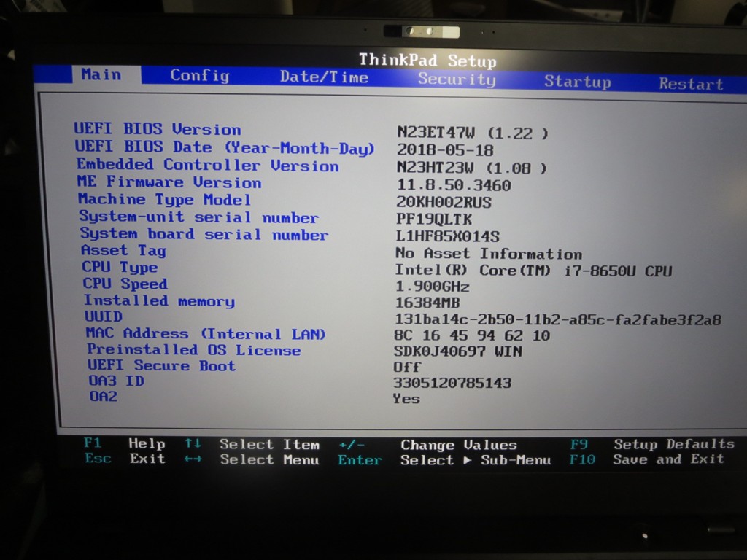Select ME firmware value 11.8.50.3460
Screen dimensions: 747x560
[x=454, y=184]
